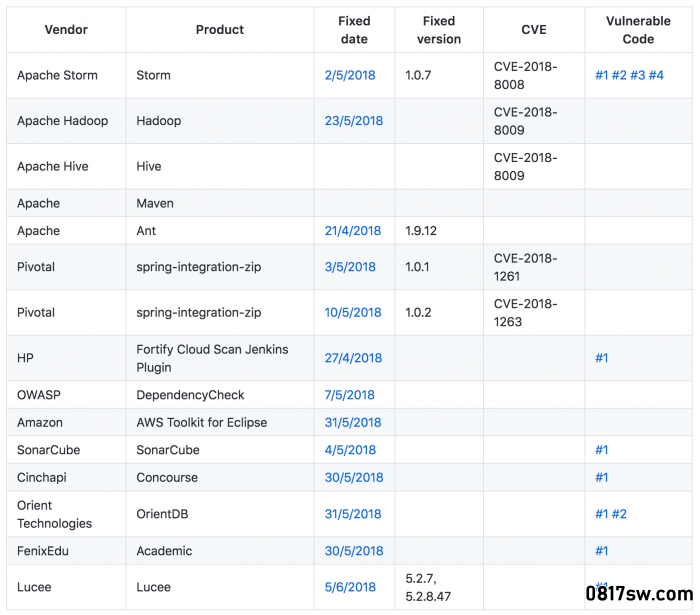700x615 pixels.
Task: Open Hadoop fixed date 23/5/2018 link
Action: [x=354, y=121]
